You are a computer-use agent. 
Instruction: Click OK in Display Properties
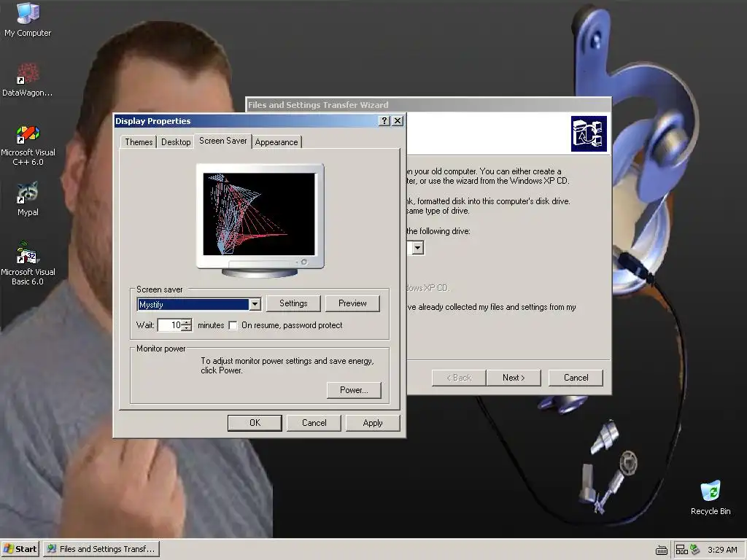point(255,423)
